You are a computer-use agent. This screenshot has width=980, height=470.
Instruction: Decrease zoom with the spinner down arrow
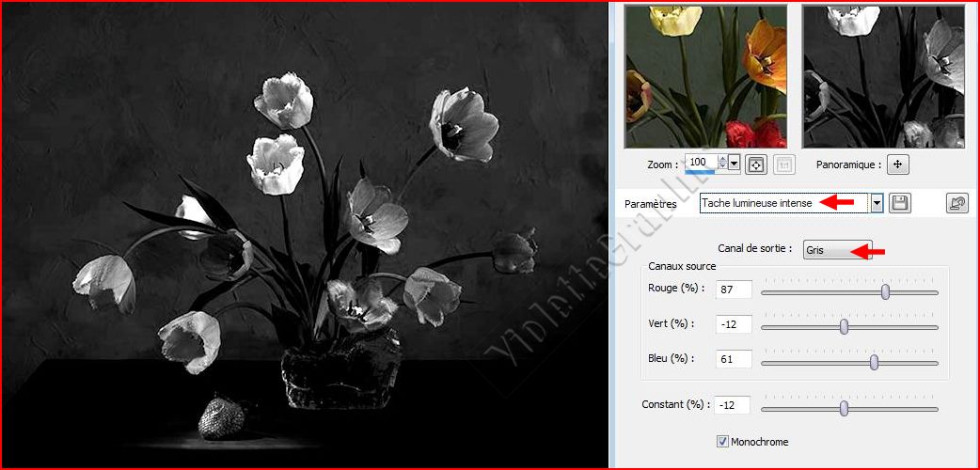click(721, 168)
